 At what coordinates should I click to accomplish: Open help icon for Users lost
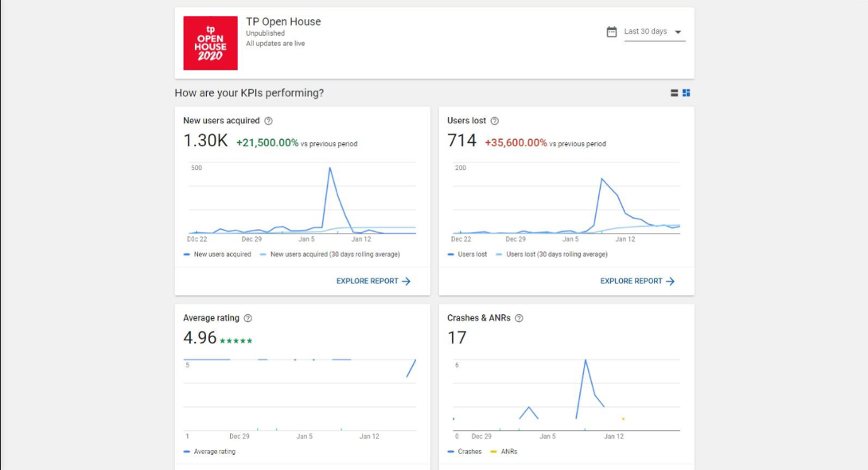tap(494, 121)
